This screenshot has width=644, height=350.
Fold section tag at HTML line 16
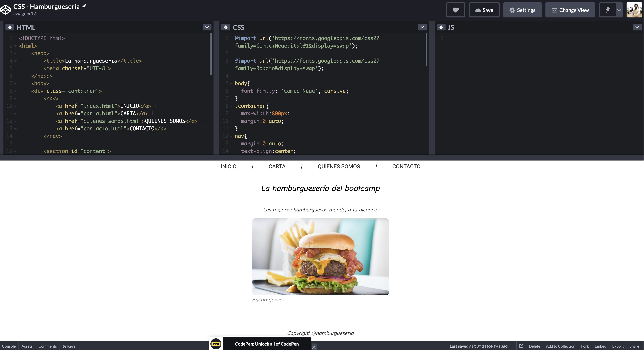pyautogui.click(x=15, y=151)
